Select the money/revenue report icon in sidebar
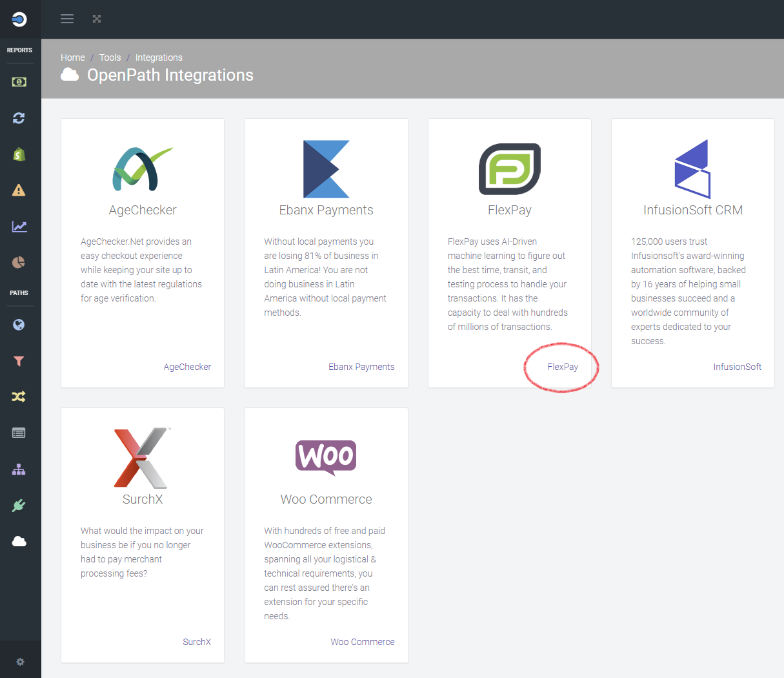Screen dimensions: 784x678 (x=20, y=82)
